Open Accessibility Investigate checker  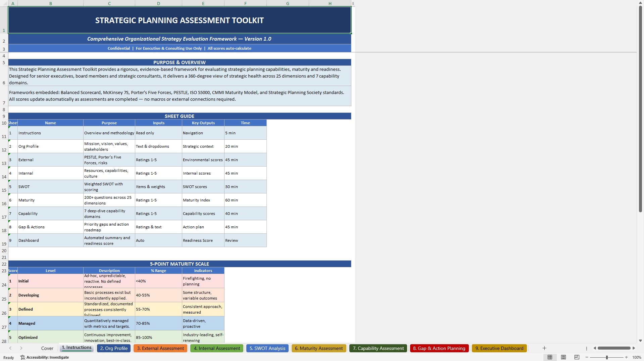coord(45,357)
